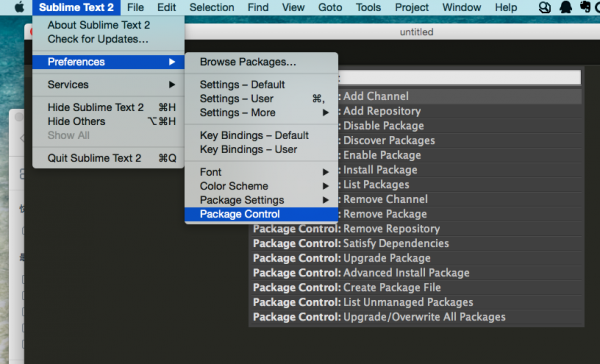Click the QQ penguin menu bar icon
The width and height of the screenshot is (600, 364).
565,7
